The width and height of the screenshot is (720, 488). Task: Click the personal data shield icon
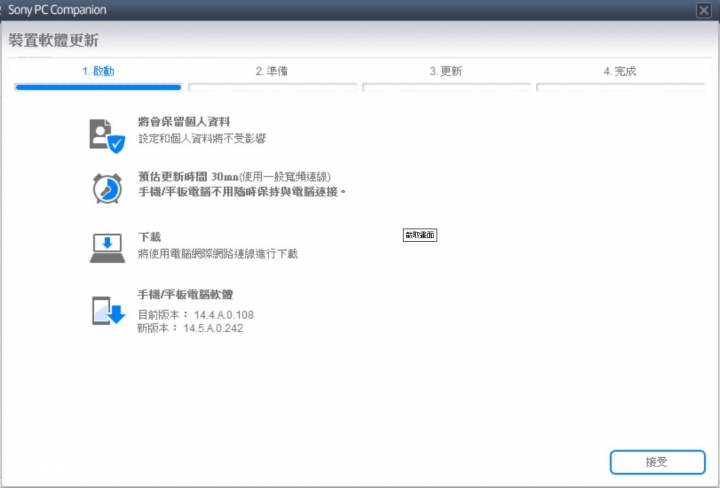tap(107, 136)
